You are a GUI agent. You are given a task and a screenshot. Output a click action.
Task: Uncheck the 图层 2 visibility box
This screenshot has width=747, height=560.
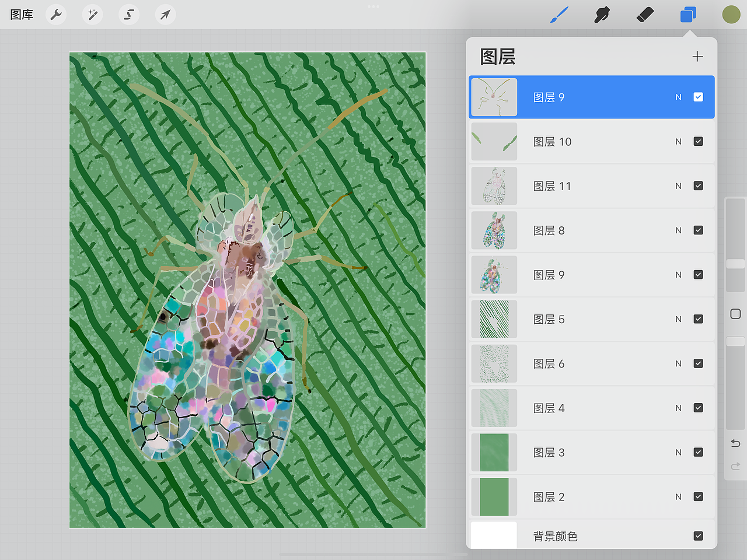tap(698, 496)
